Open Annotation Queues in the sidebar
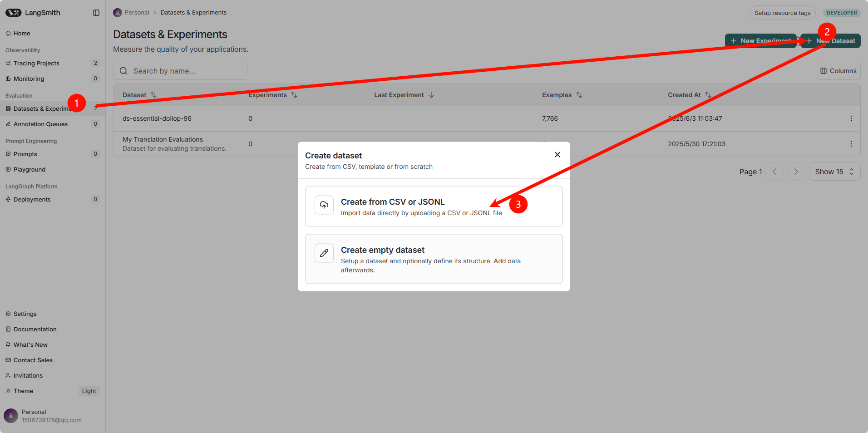868x433 pixels. (53, 124)
